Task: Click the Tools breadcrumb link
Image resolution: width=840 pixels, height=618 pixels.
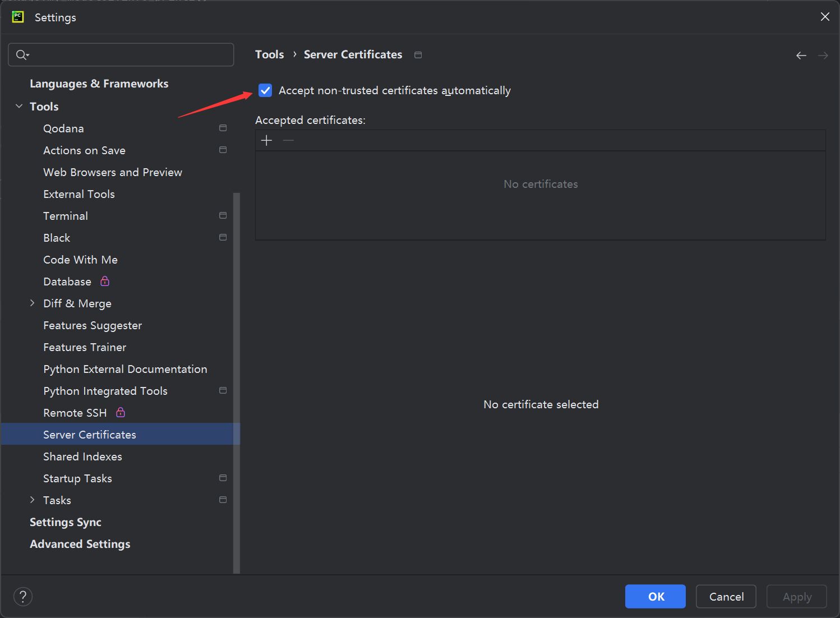Action: 269,54
